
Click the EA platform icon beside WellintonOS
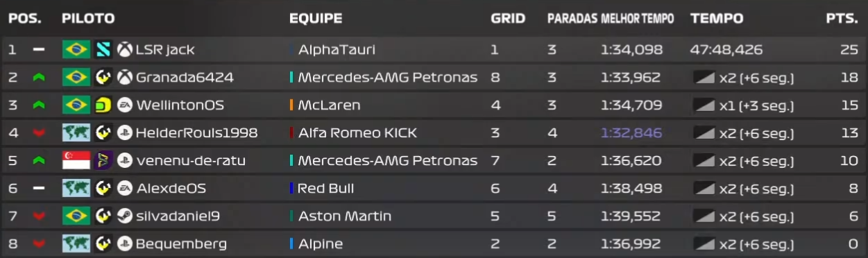click(125, 105)
